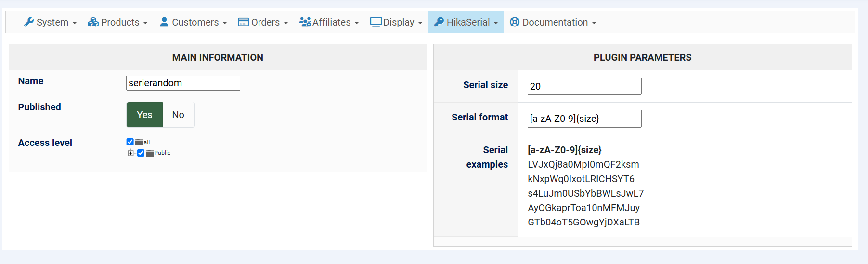Click the Documentation lifebuoy icon

pos(515,22)
